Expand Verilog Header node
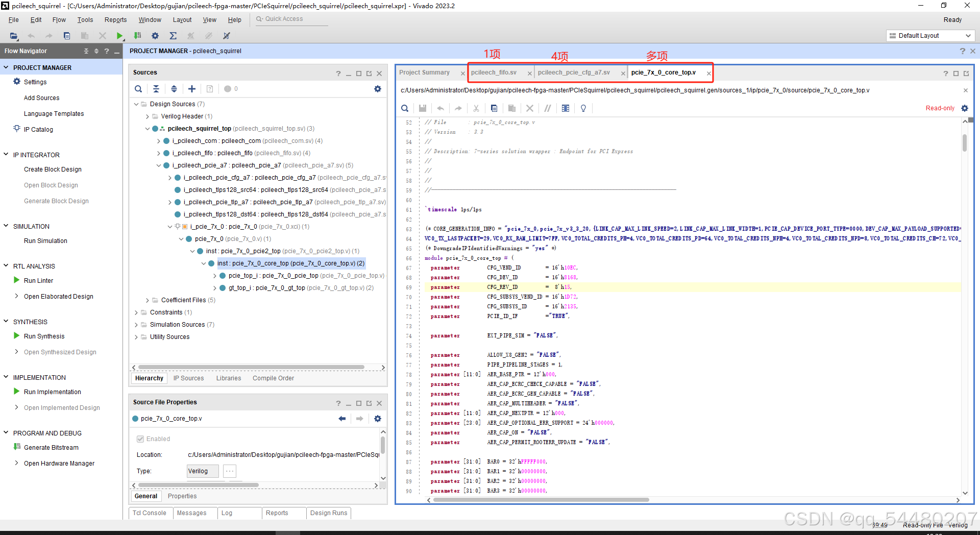Screen dimensions: 980x535 [x=148, y=116]
